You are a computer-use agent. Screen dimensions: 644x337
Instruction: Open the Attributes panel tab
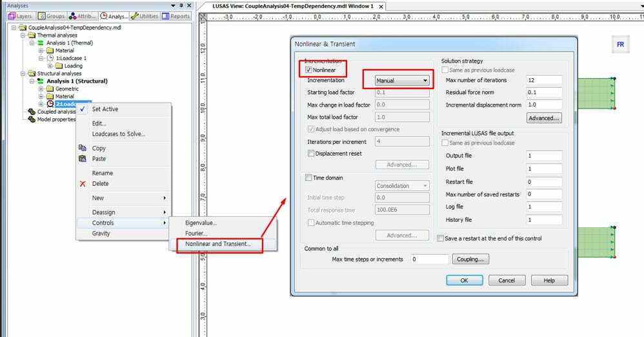(83, 16)
